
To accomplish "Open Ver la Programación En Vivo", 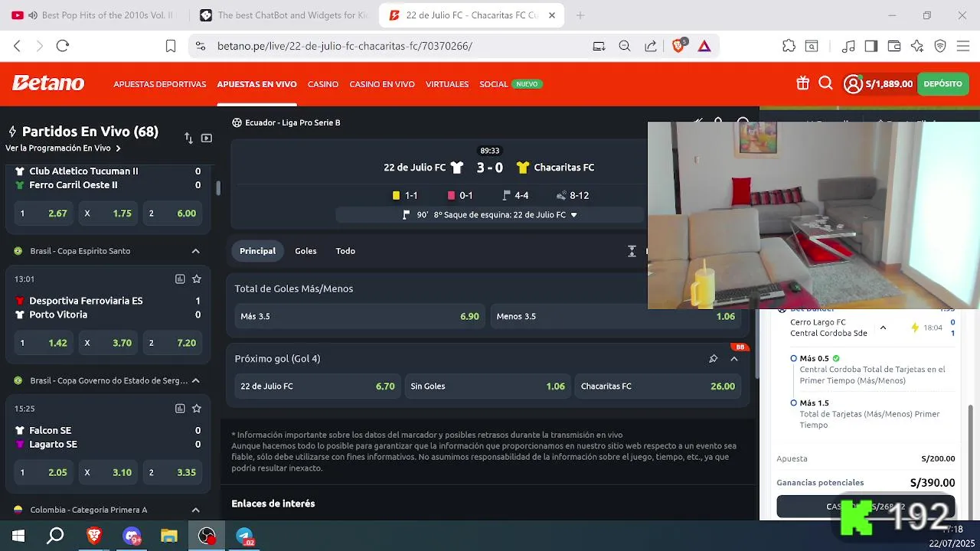I will click(63, 148).
